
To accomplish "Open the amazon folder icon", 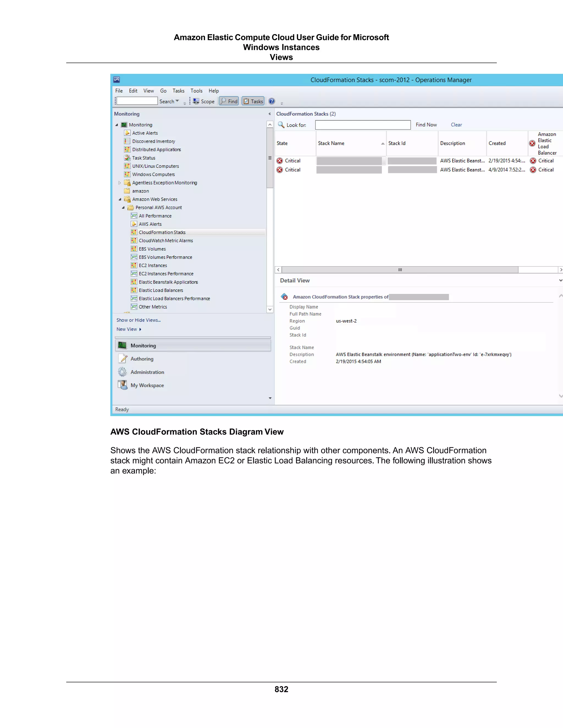I will pos(127,191).
